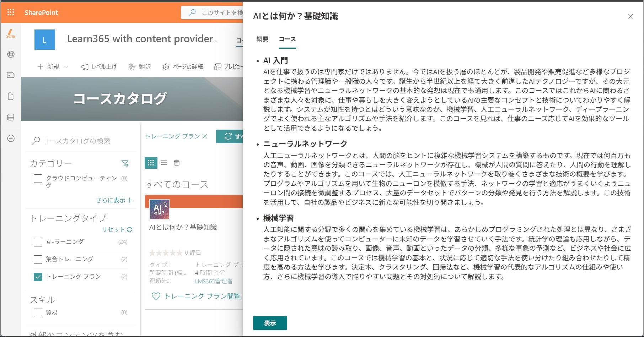
Task: Click the Learn365 with content provider title
Action: pyautogui.click(x=142, y=39)
